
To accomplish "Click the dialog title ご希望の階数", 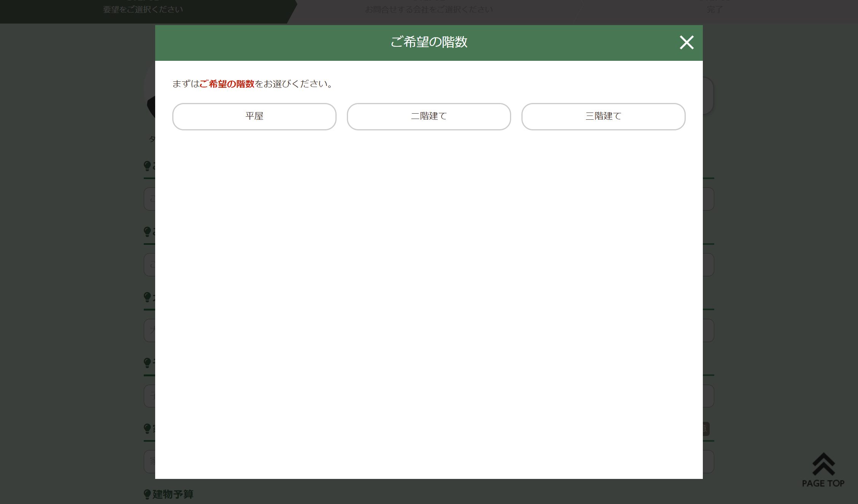I will (x=429, y=42).
